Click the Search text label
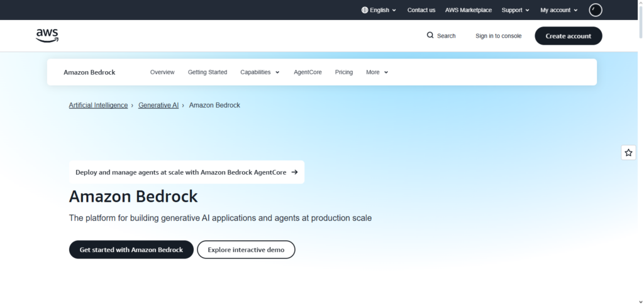 (x=446, y=36)
